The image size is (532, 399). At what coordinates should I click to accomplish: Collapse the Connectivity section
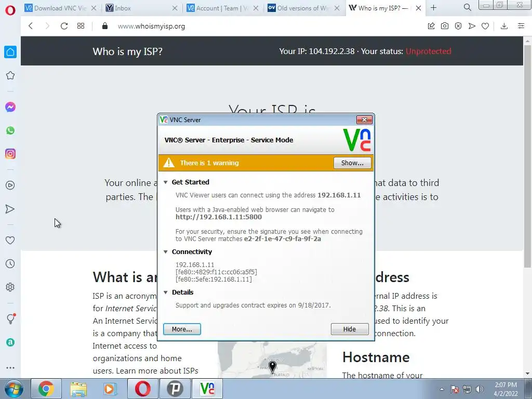click(166, 252)
